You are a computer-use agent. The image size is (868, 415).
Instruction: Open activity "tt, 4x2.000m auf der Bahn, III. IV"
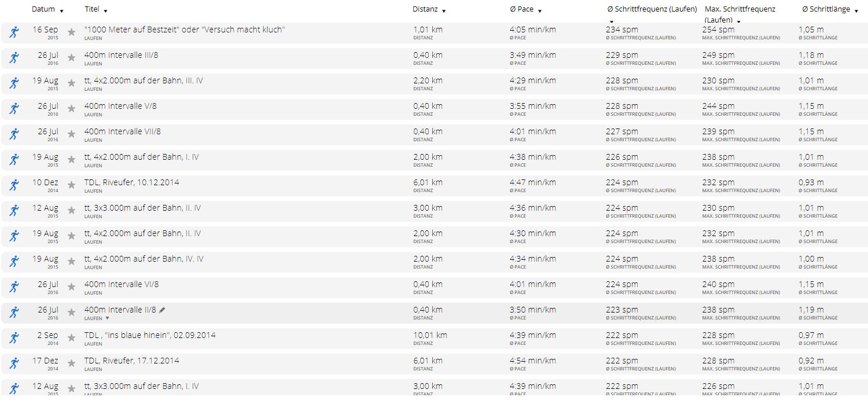(x=144, y=80)
